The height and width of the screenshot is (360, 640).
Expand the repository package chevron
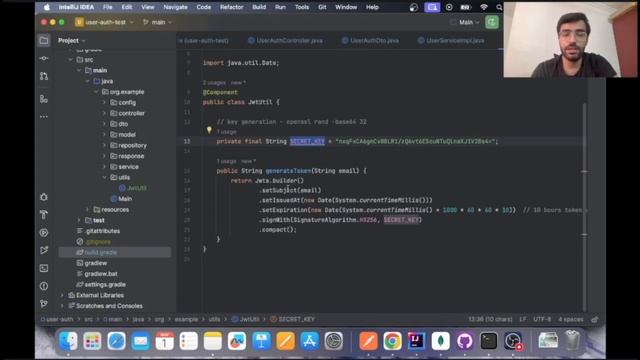104,145
